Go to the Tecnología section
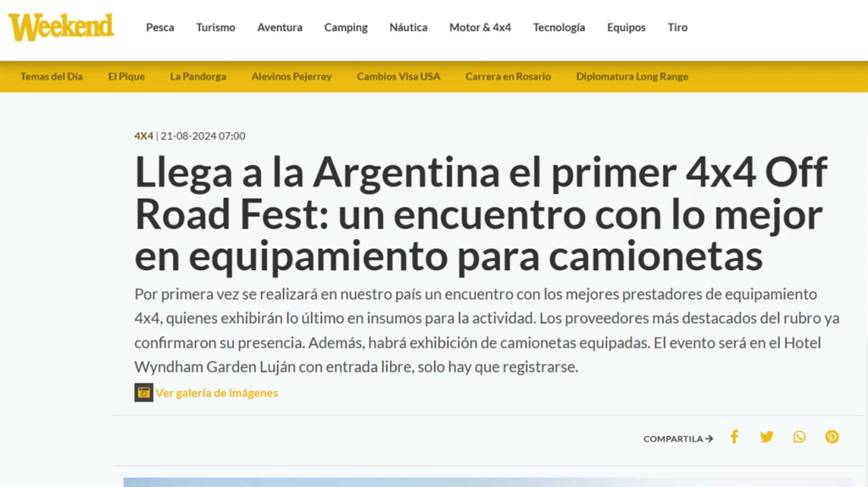The height and width of the screenshot is (487, 868). coord(559,27)
